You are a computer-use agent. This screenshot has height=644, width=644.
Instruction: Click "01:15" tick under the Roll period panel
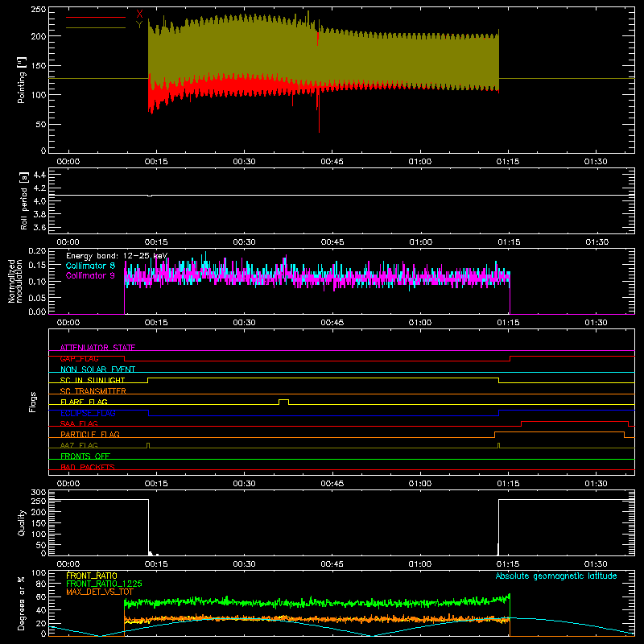coord(509,242)
